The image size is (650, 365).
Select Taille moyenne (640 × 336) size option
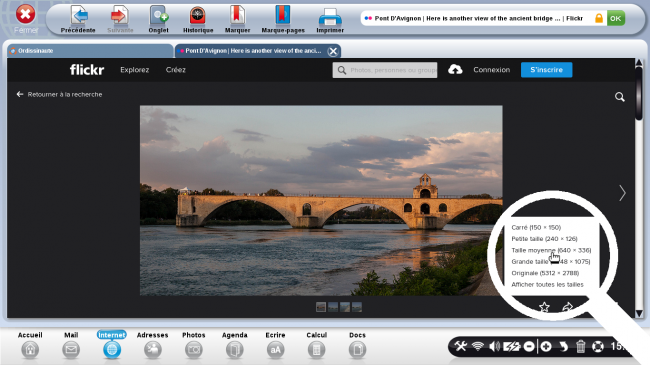pyautogui.click(x=551, y=250)
